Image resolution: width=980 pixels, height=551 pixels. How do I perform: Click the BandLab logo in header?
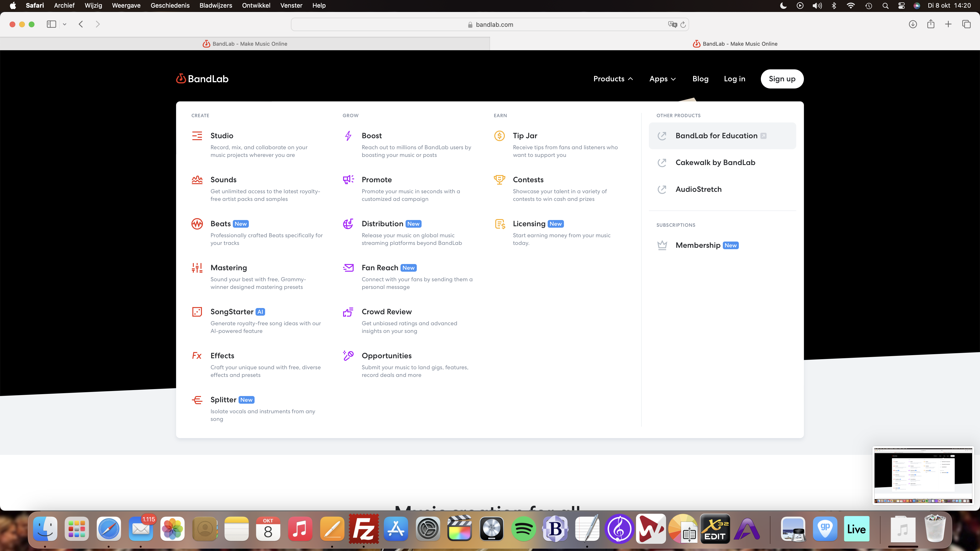[x=202, y=79]
